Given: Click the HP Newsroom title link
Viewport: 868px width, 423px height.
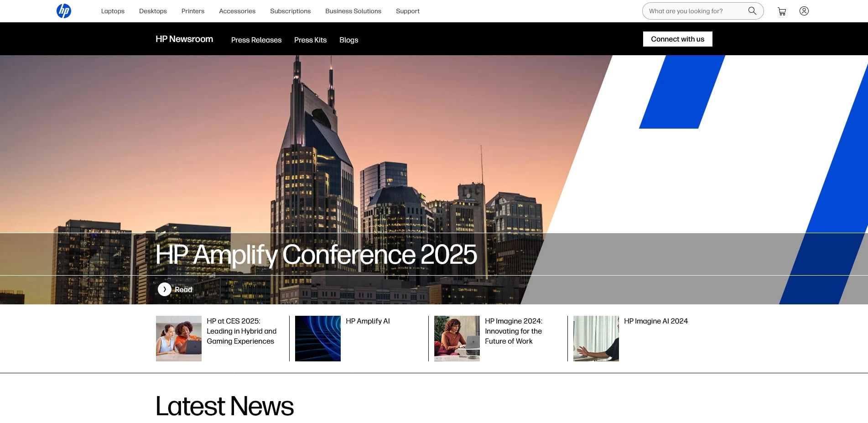Looking at the screenshot, I should click(184, 39).
